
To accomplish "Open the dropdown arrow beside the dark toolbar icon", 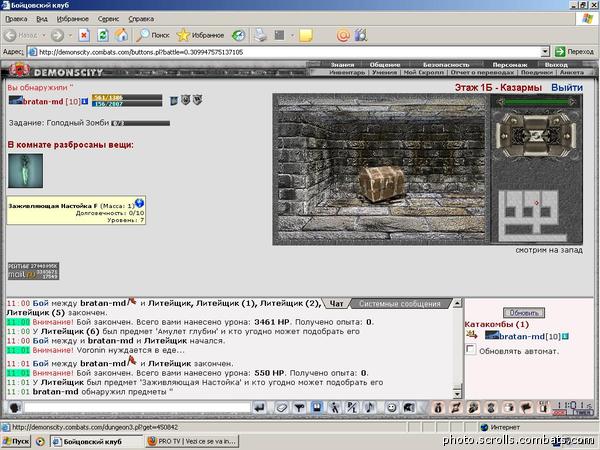I will pos(292,35).
